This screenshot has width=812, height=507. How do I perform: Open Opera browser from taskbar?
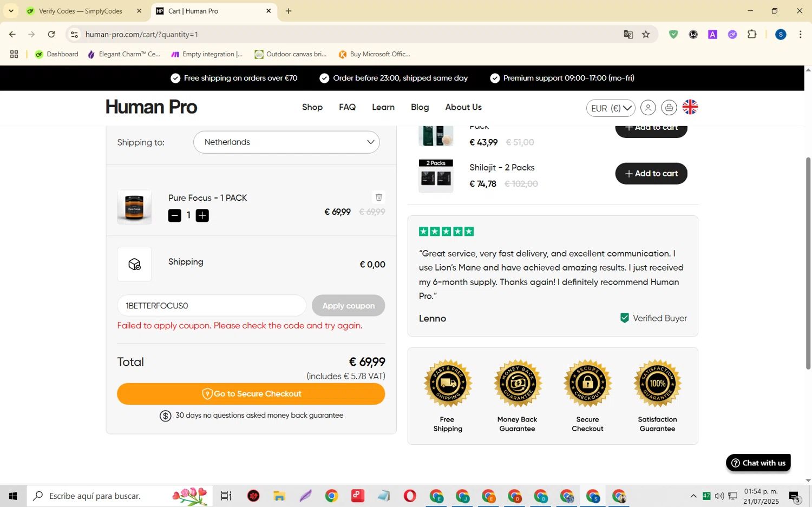pos(410,496)
